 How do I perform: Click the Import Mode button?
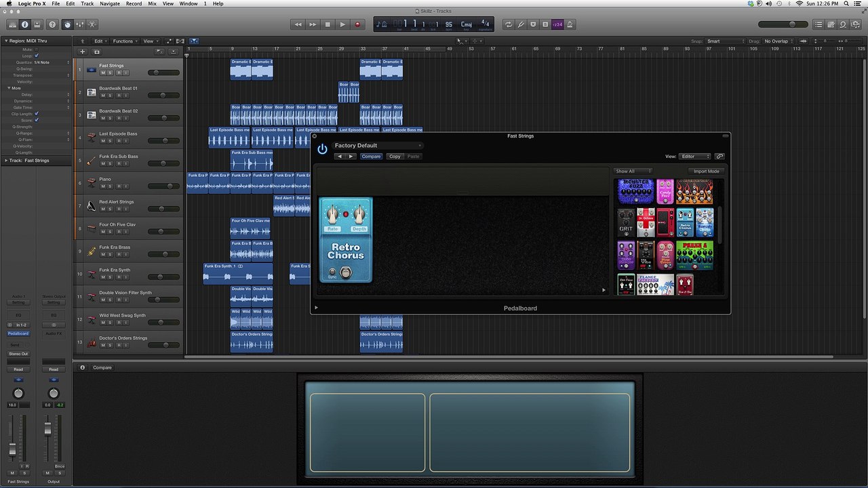[706, 171]
